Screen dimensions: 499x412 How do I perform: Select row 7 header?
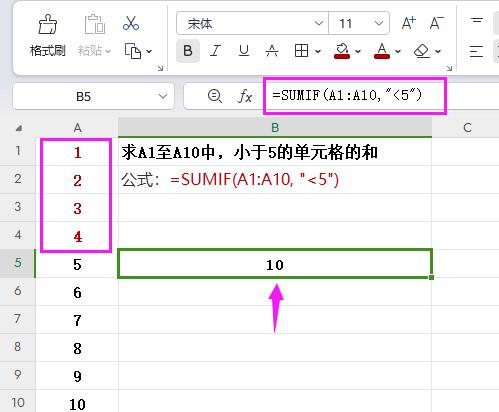point(18,319)
